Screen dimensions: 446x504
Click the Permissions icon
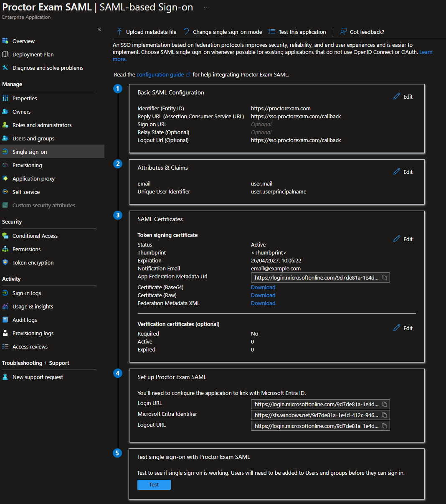point(5,249)
